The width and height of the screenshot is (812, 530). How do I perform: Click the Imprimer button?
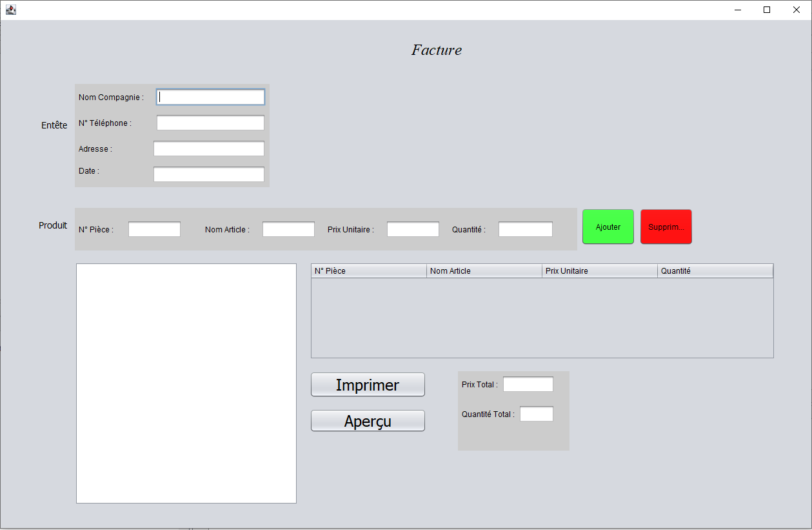coord(368,385)
